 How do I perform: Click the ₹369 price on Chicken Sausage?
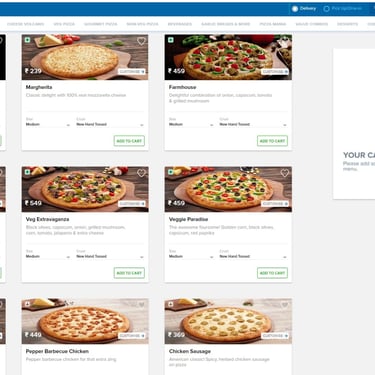tap(176, 335)
